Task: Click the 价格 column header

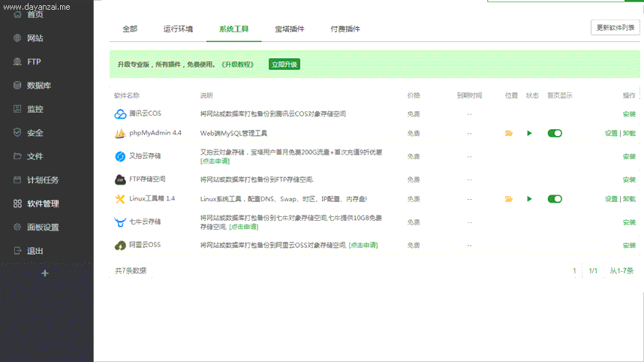Action: coord(414,95)
